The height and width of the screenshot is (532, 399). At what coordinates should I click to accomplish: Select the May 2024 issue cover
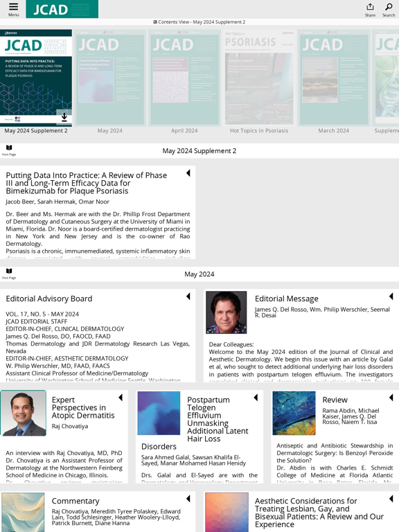click(x=110, y=78)
